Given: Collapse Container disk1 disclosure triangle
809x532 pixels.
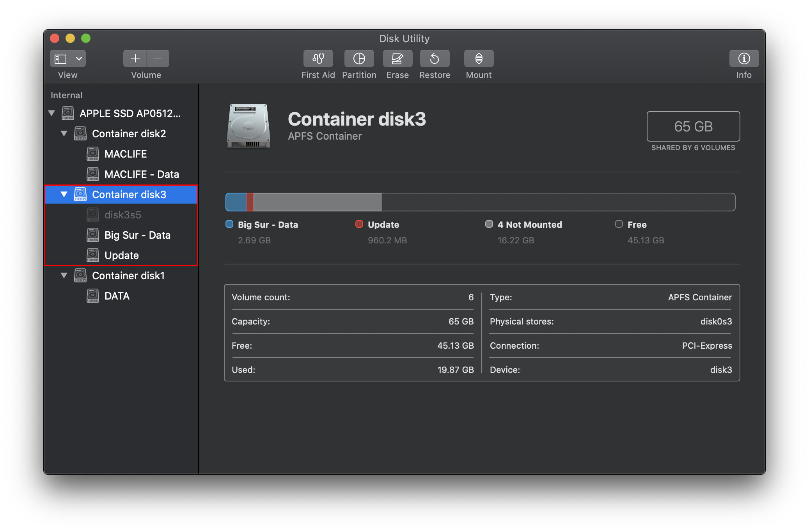Looking at the screenshot, I should click(x=64, y=276).
